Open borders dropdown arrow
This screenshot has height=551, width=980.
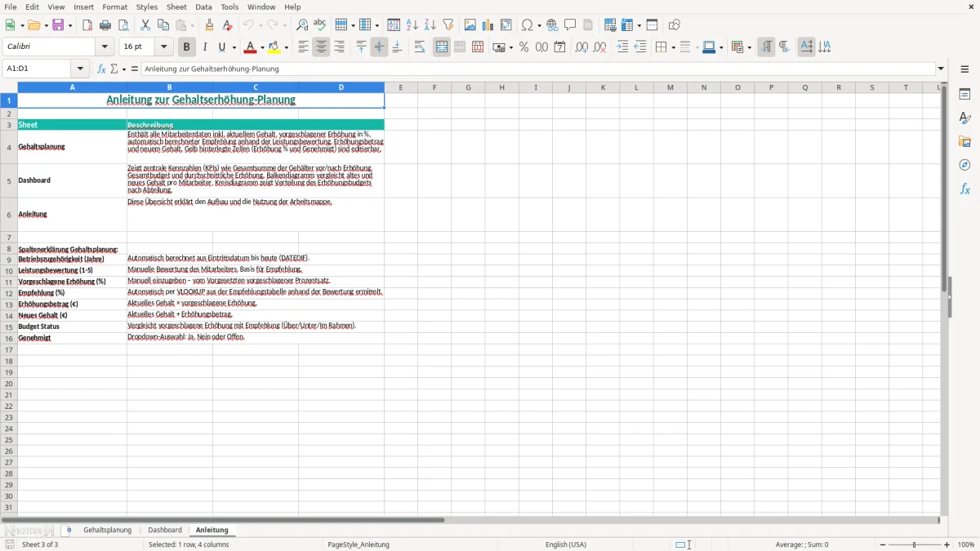(x=672, y=47)
